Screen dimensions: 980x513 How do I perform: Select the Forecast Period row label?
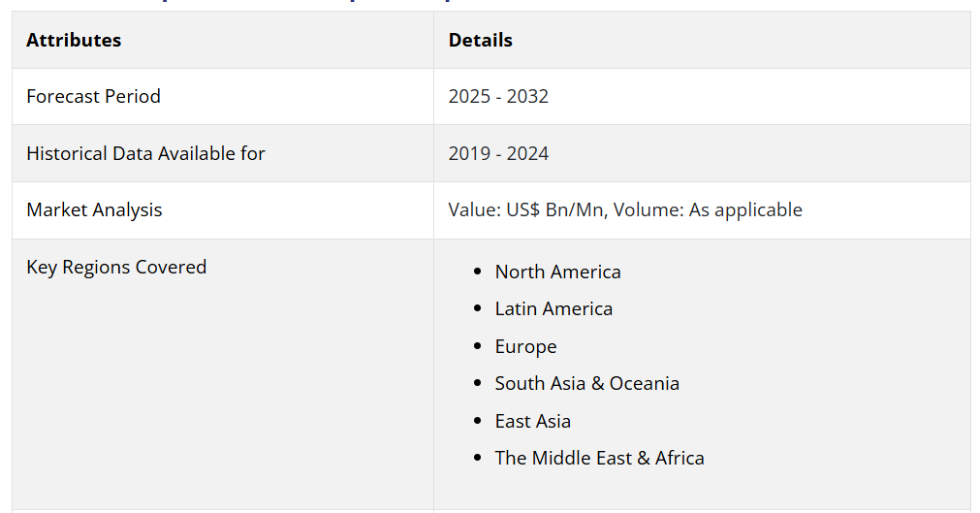93,96
